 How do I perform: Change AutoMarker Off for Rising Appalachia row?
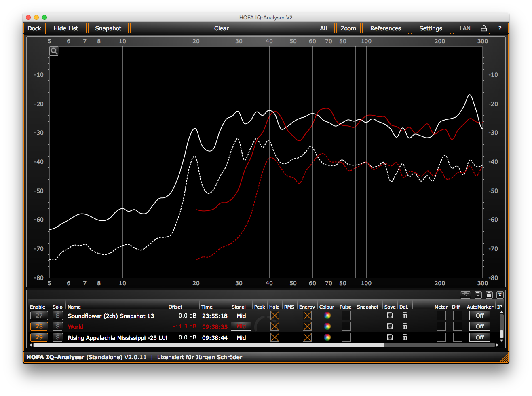pos(479,337)
